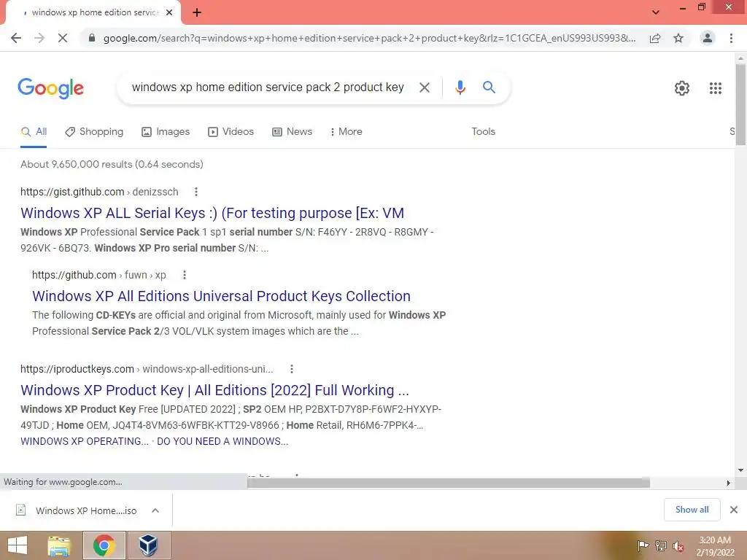Open Chrome's three-dot menu
Viewport: 747px width, 560px height.
(731, 38)
